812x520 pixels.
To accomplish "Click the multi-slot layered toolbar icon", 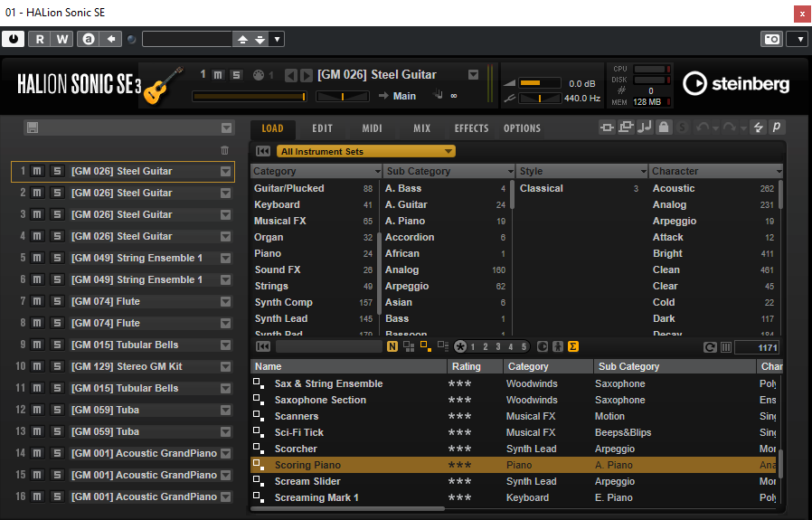I will pyautogui.click(x=626, y=127).
